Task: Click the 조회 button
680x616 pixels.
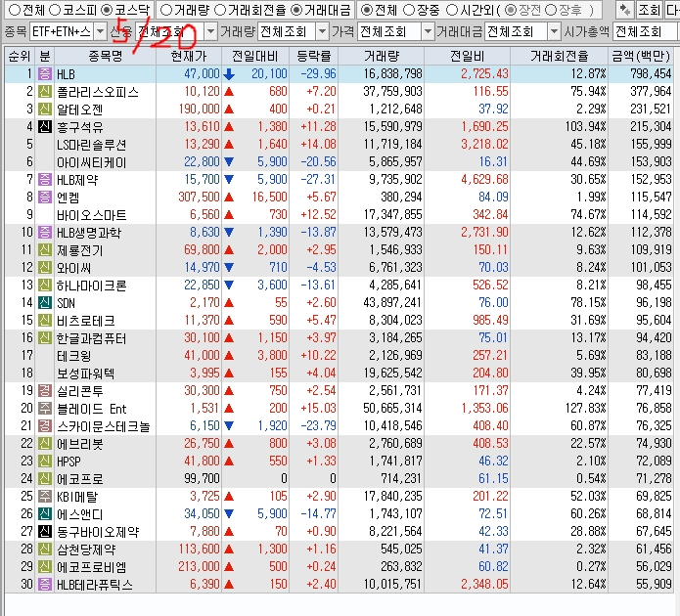Action: (649, 10)
